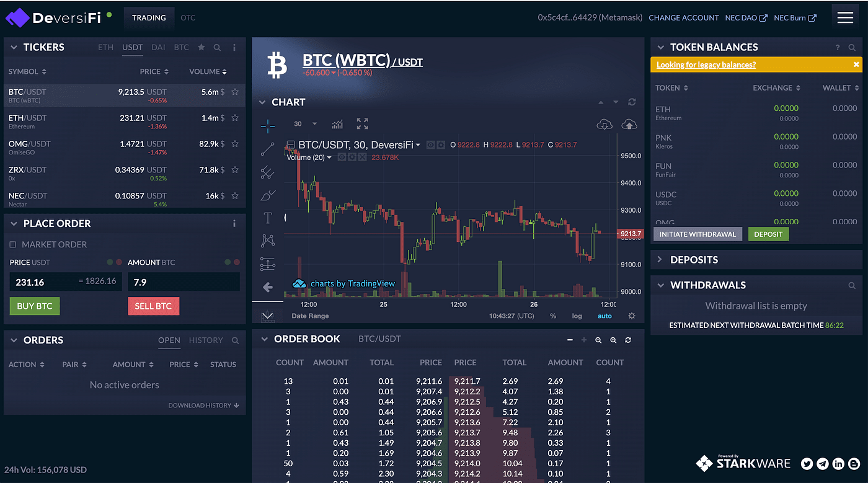Toggle the log scale on the chart

click(577, 316)
